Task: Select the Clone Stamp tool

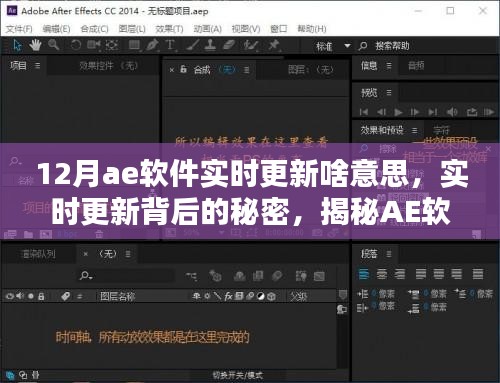Action: click(x=210, y=45)
